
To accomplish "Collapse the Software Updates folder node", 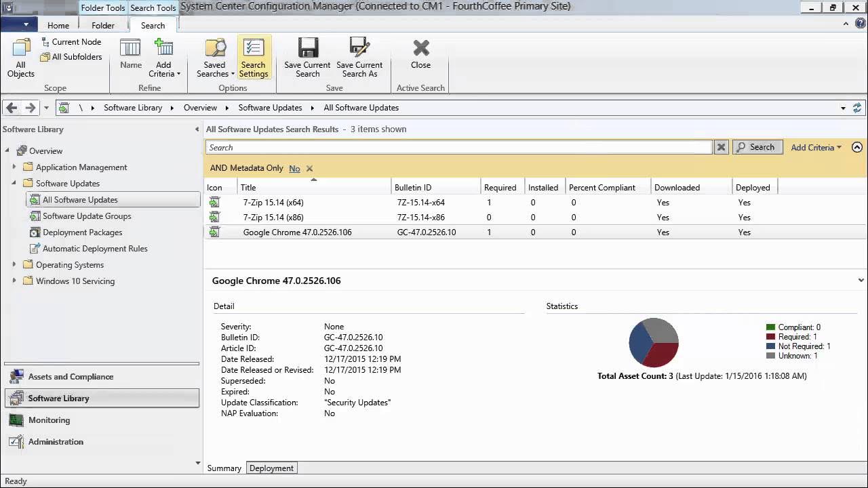I will tap(14, 183).
